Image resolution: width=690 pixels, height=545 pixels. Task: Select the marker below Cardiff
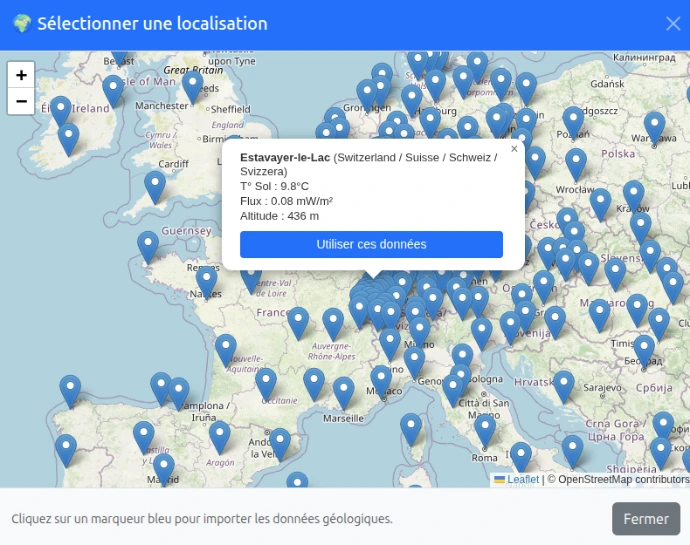tap(155, 185)
